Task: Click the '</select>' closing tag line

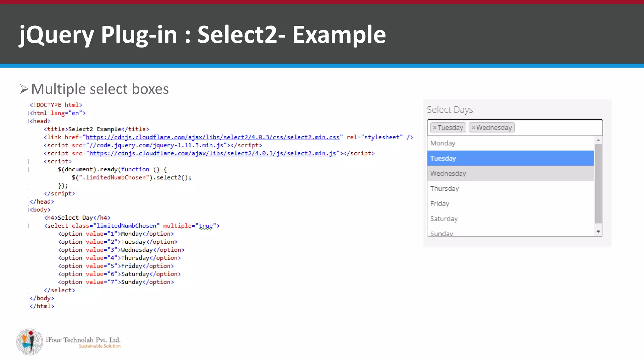Action: [x=59, y=290]
